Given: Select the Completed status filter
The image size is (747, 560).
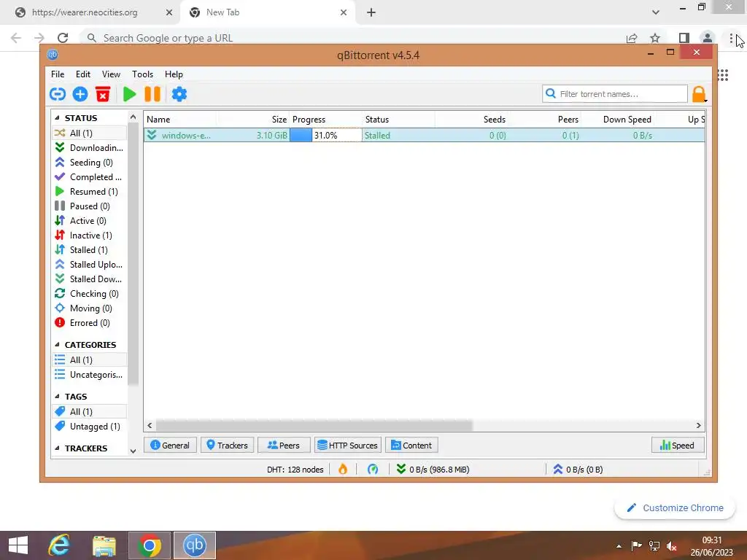Looking at the screenshot, I should (x=89, y=177).
